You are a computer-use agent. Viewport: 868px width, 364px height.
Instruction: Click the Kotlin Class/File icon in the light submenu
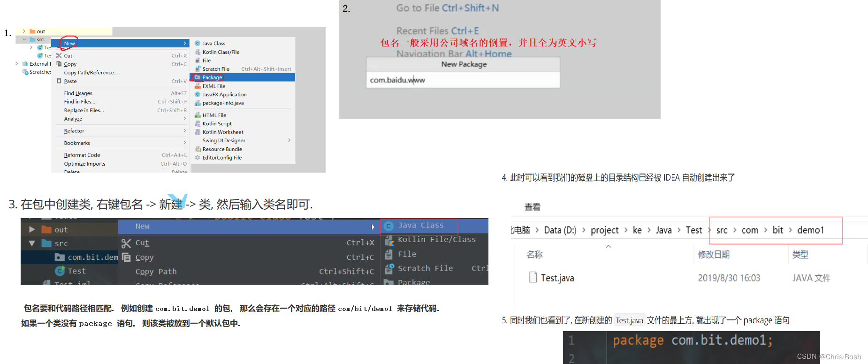tap(198, 52)
